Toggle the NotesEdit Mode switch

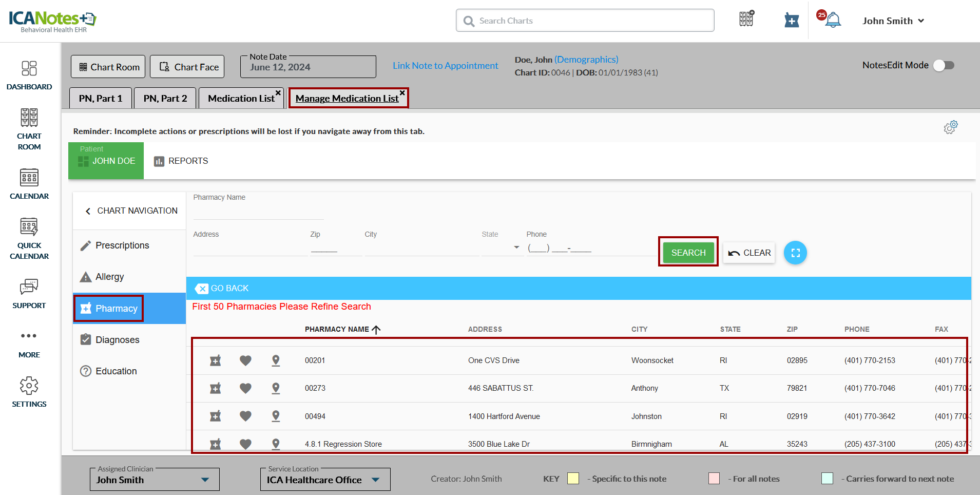pos(944,65)
